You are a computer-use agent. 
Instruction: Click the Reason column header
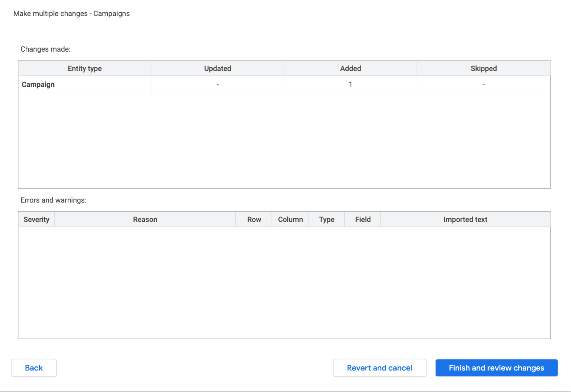[x=145, y=219]
